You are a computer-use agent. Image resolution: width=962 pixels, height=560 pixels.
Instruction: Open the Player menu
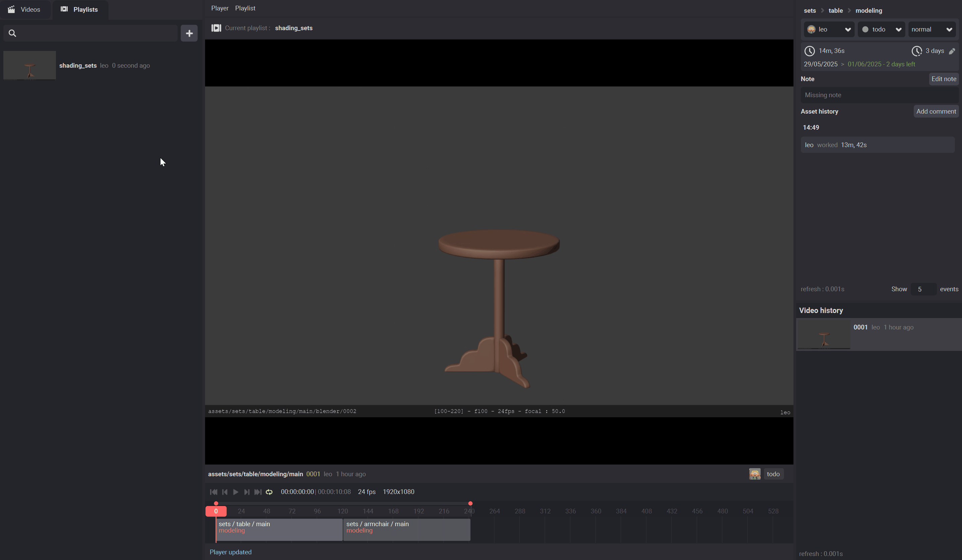pos(219,8)
